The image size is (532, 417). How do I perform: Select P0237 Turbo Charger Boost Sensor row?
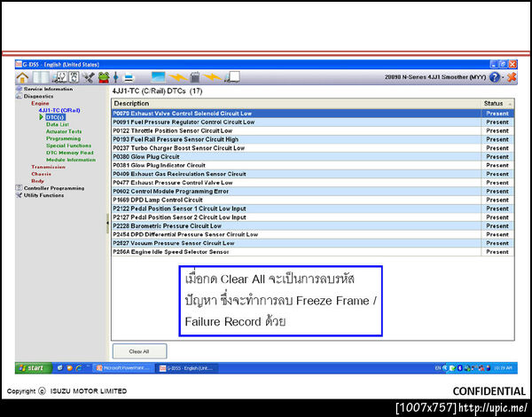point(312,148)
